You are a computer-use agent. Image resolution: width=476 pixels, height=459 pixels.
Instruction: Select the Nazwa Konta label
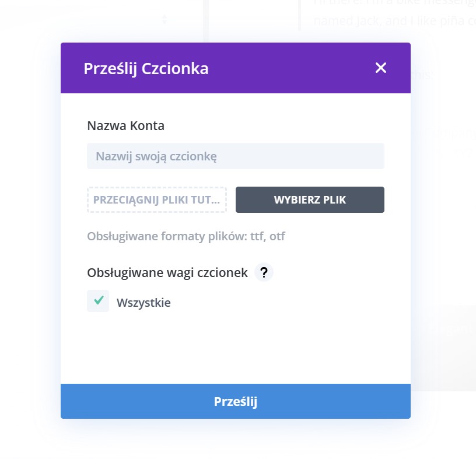[x=125, y=125]
